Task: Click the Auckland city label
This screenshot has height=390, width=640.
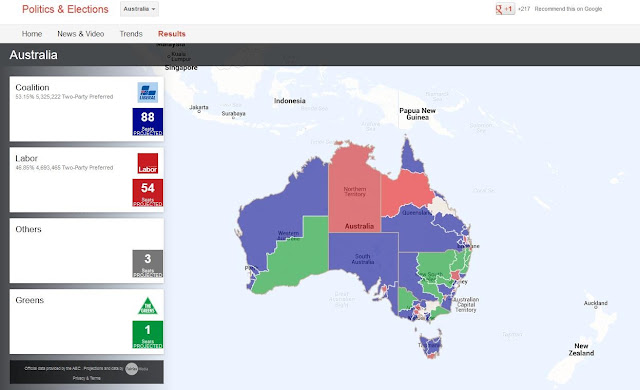Action: tap(596, 303)
